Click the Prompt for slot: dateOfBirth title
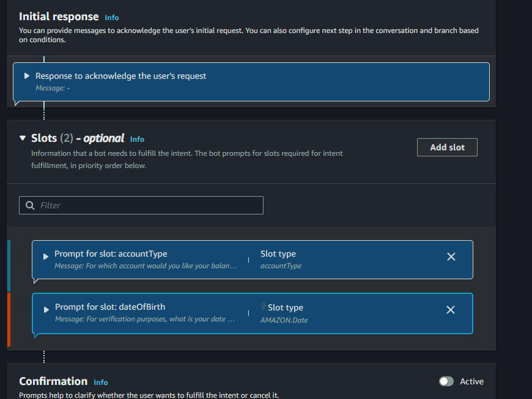 click(x=110, y=307)
